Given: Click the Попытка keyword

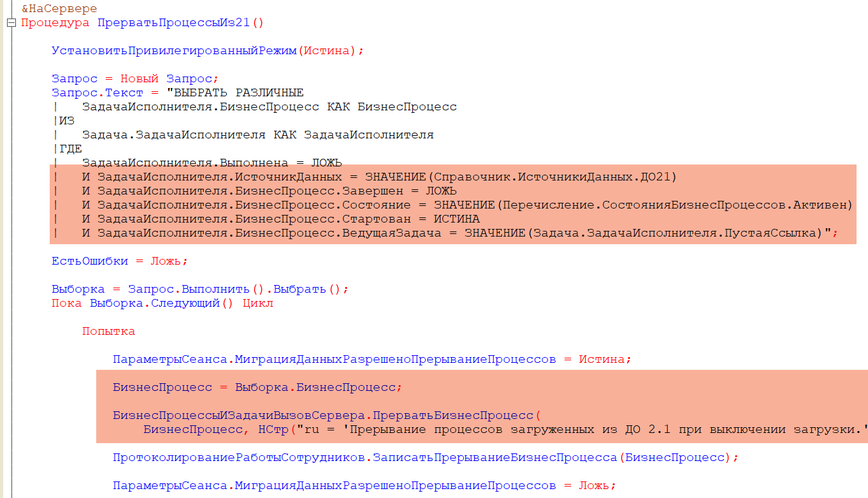Looking at the screenshot, I should [108, 332].
